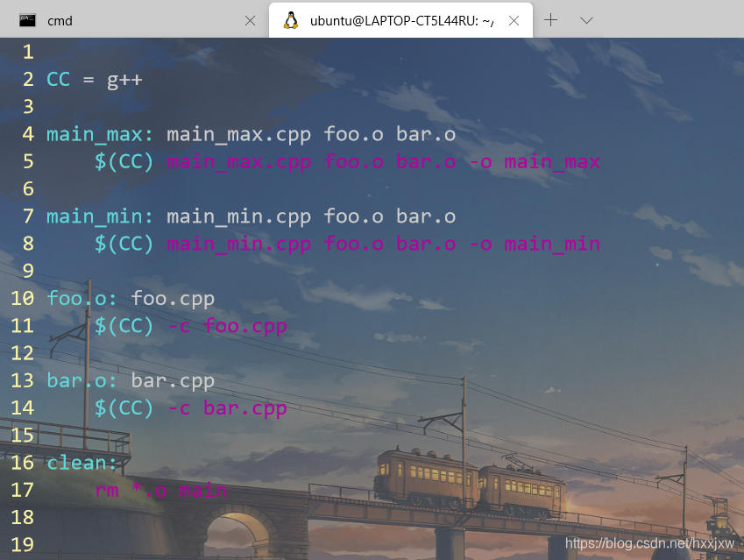Viewport: 744px width, 560px height.
Task: Click '-c foo.cpp' on line 11
Action: (x=227, y=327)
